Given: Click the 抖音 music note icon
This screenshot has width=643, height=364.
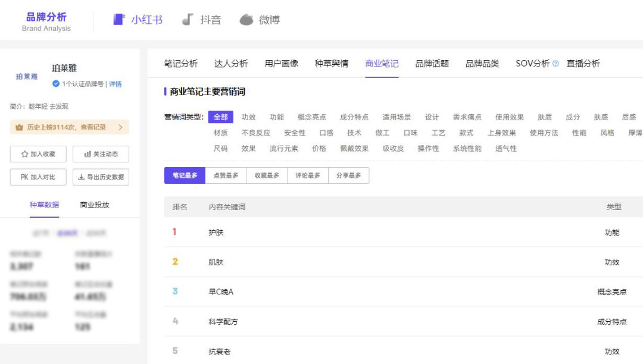Looking at the screenshot, I should click(188, 20).
